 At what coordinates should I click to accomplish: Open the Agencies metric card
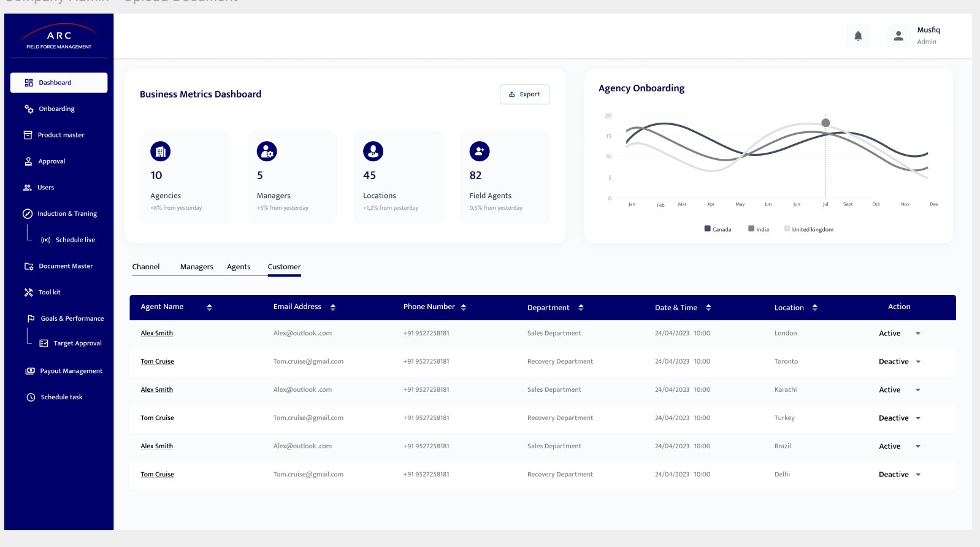[x=186, y=177]
